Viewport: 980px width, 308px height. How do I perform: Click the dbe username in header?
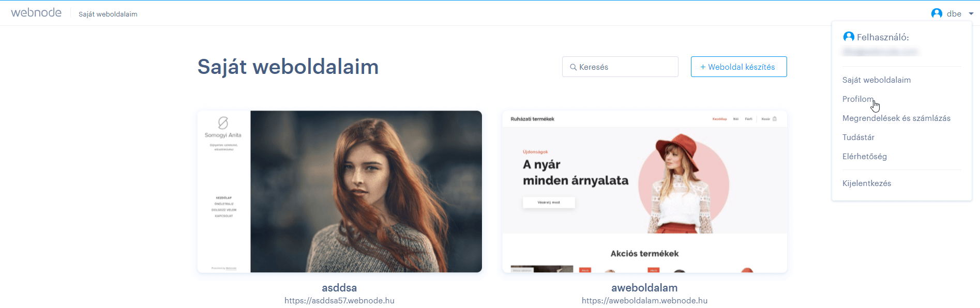(x=954, y=14)
